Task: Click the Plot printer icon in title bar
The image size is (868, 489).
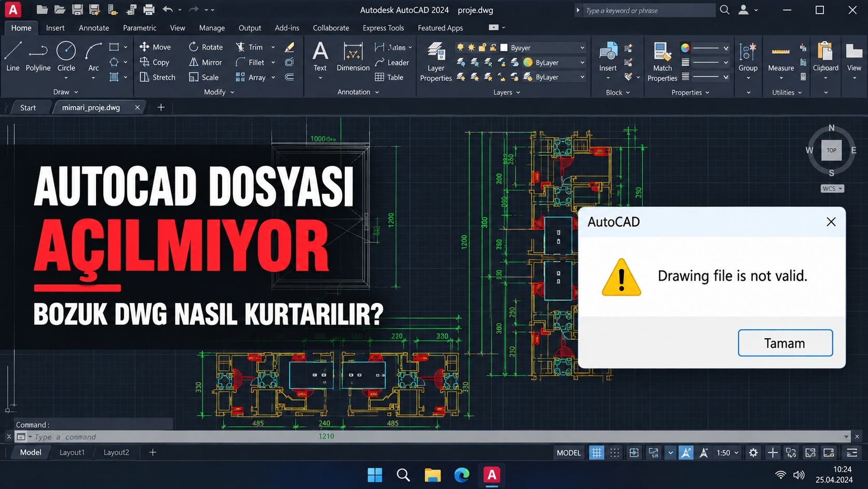Action: point(149,9)
